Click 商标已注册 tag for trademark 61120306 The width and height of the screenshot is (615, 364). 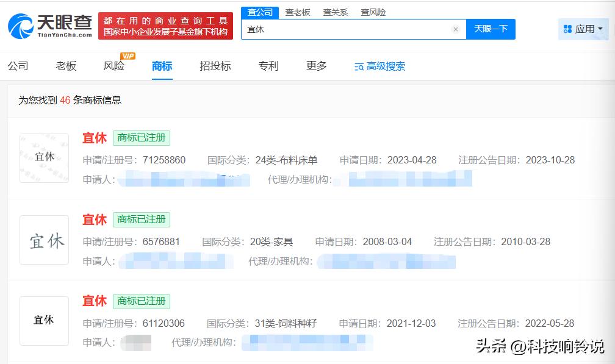tap(142, 301)
